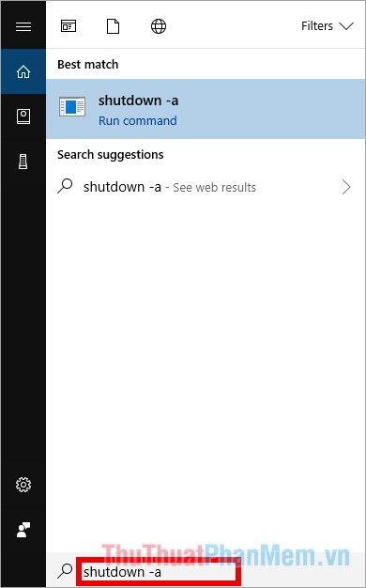Viewport: 366px width, 588px height.
Task: Expand the chevron next to Filters
Action: [x=346, y=26]
